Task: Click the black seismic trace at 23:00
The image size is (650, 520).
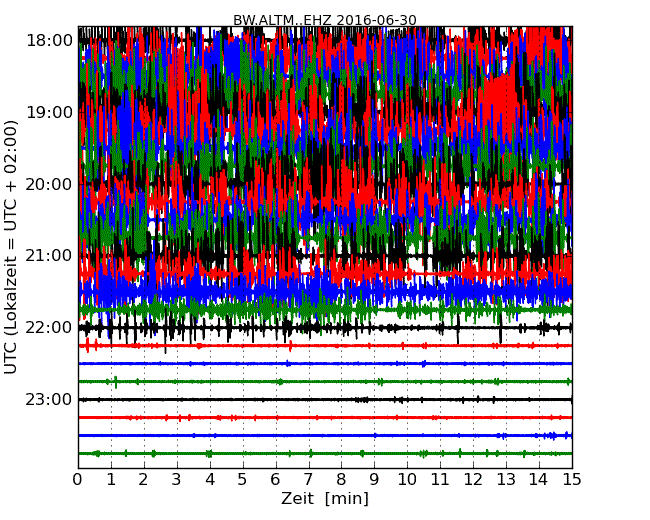Action: [325, 400]
